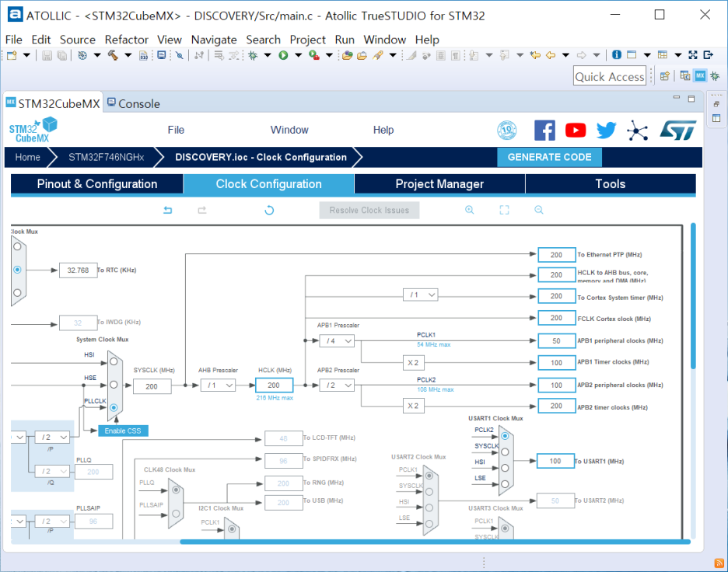Switch to the Console tab

point(134,103)
